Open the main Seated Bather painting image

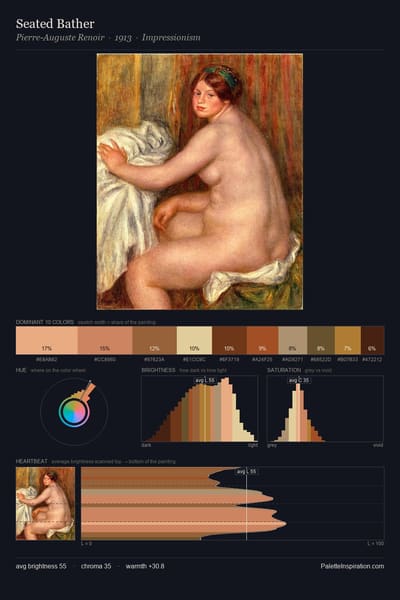199,181
